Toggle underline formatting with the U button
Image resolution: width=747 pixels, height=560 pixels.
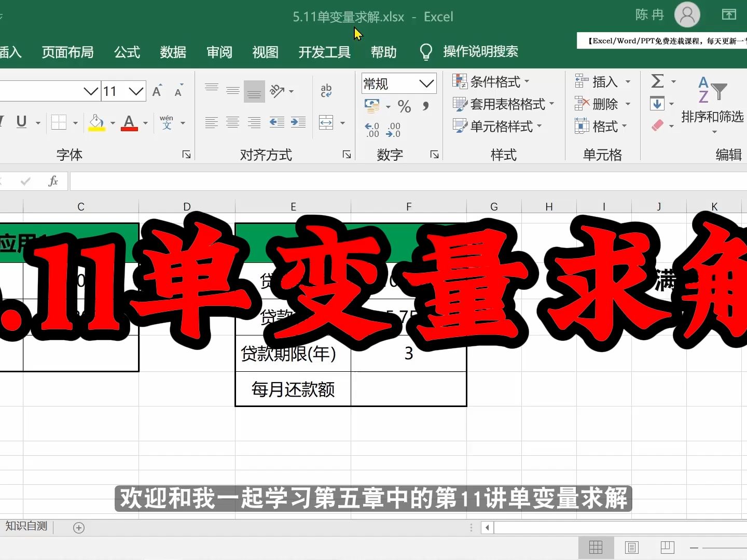(21, 122)
